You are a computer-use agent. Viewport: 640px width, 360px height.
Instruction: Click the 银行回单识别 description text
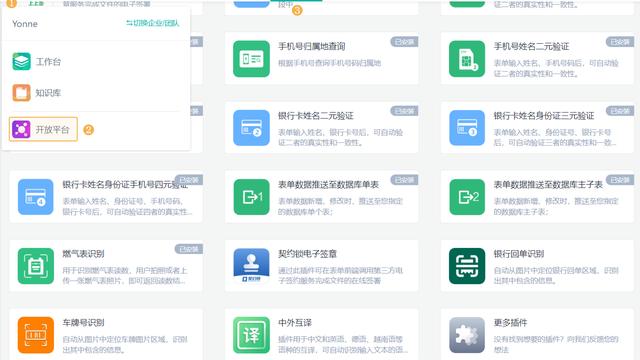[556, 276]
